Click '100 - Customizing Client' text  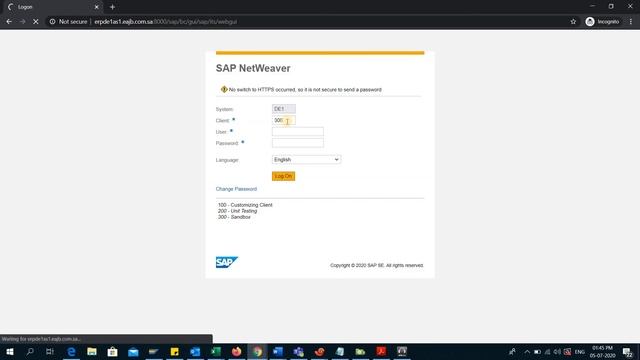coord(245,205)
